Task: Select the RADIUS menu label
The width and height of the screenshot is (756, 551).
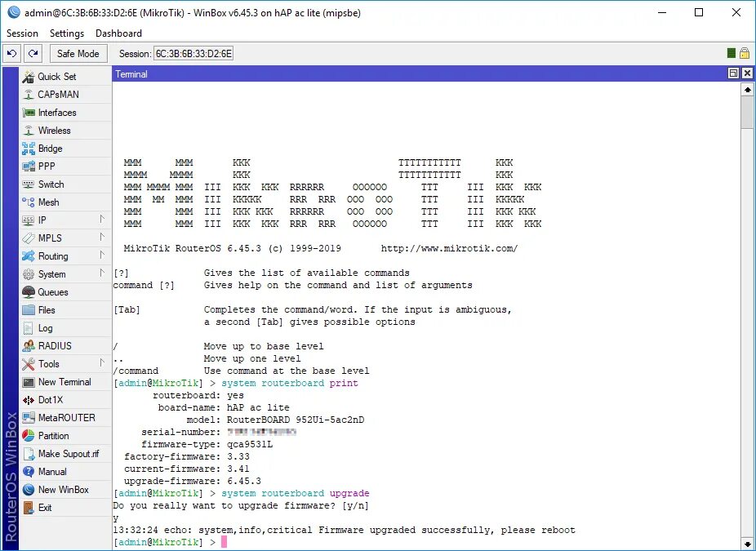Action: (55, 346)
